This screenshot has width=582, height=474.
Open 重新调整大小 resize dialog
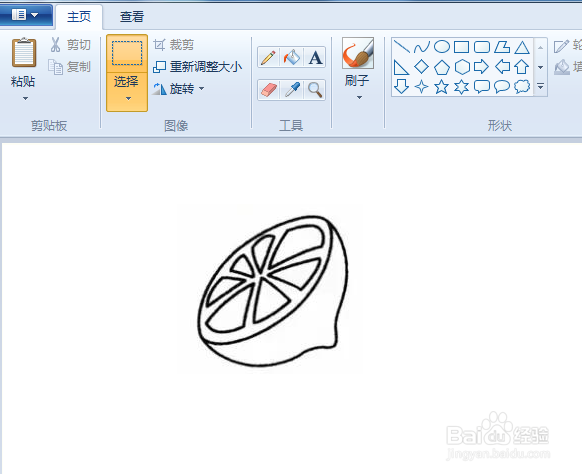(x=197, y=67)
